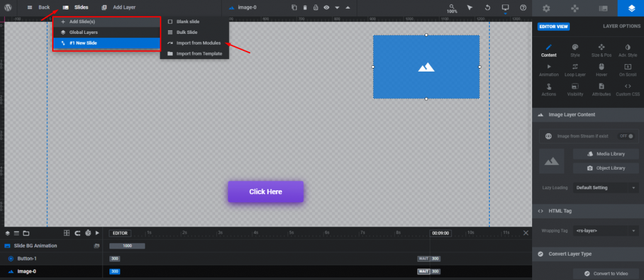
Task: Select the Image-0 layer row in the timeline
Action: [x=52, y=271]
